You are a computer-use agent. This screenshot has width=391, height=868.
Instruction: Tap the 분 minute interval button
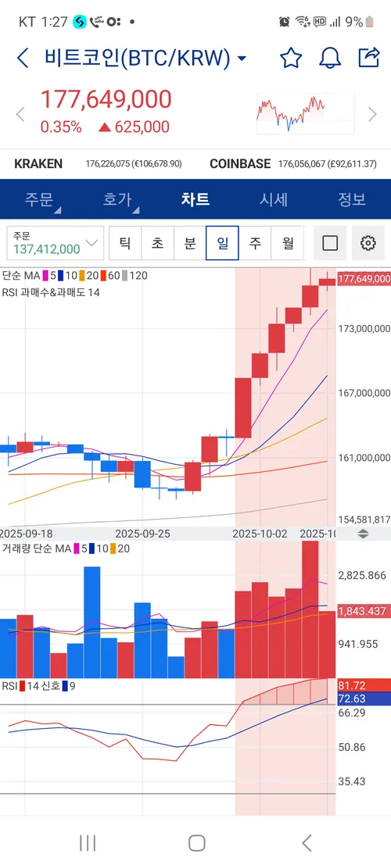coord(190,243)
